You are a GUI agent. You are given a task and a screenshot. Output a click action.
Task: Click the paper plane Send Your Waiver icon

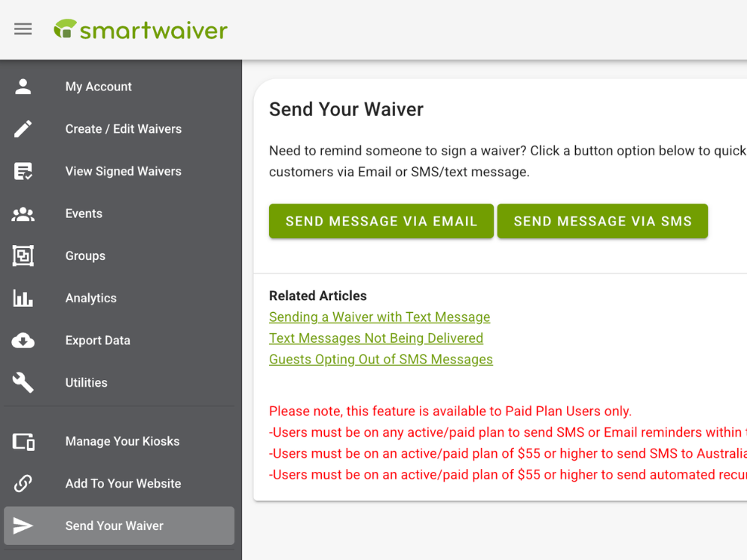23,526
